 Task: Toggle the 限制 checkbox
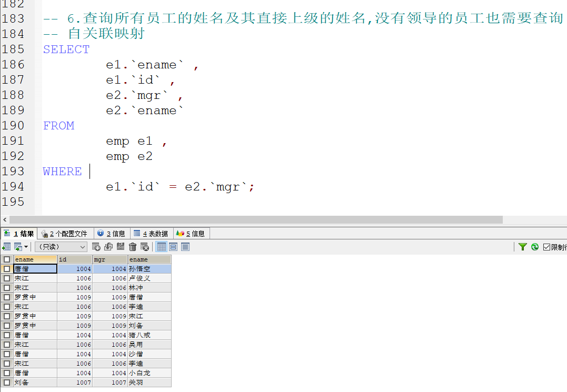[x=547, y=247]
